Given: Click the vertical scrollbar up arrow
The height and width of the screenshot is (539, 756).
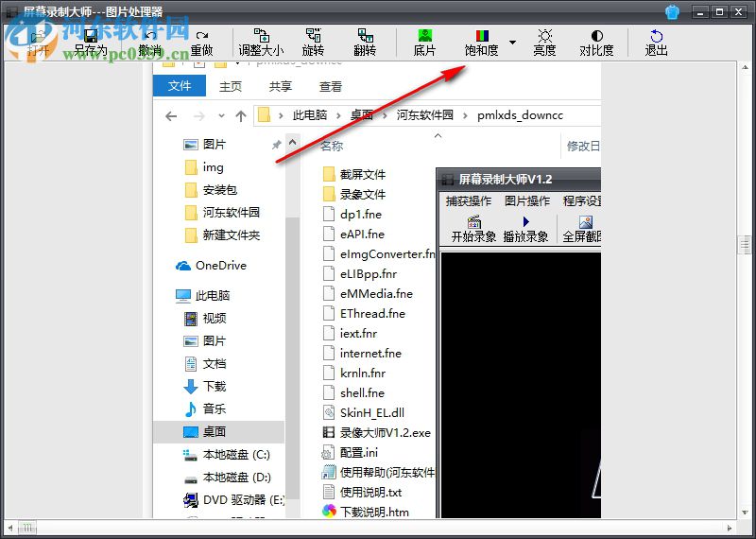Looking at the screenshot, I should 745,68.
